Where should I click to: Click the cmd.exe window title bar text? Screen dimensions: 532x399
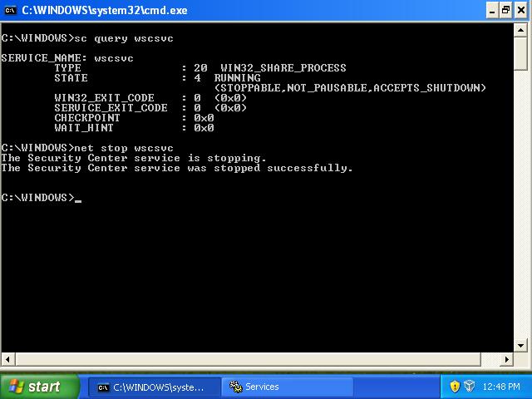105,10
